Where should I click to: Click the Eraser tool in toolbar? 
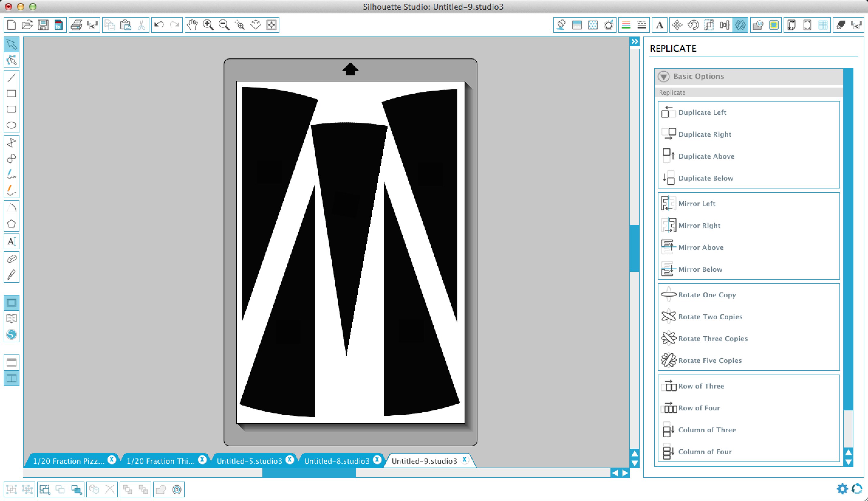point(11,259)
